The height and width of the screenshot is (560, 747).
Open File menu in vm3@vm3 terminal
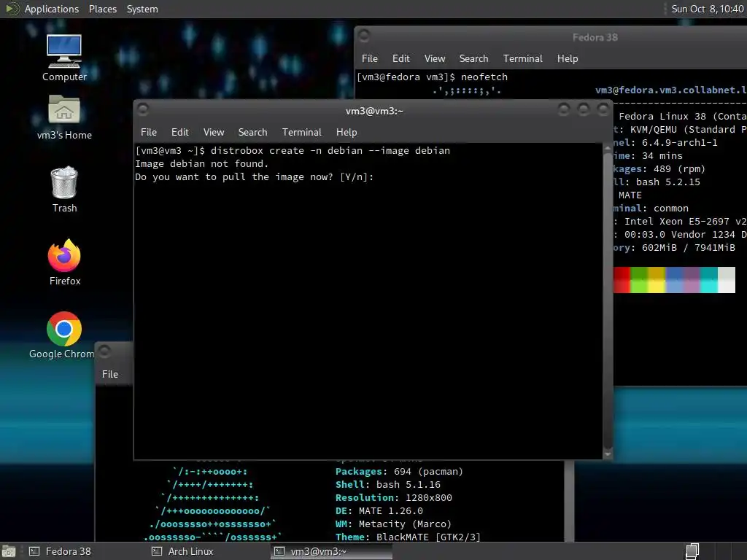pyautogui.click(x=149, y=132)
